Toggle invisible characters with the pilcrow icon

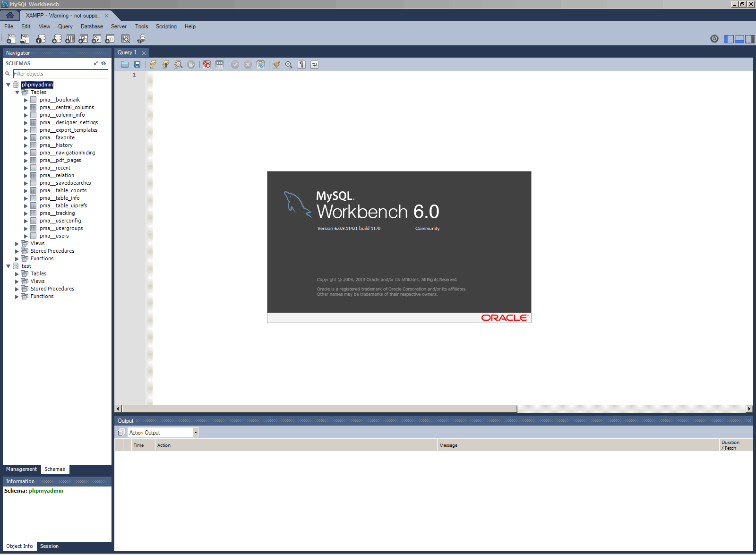pos(302,65)
